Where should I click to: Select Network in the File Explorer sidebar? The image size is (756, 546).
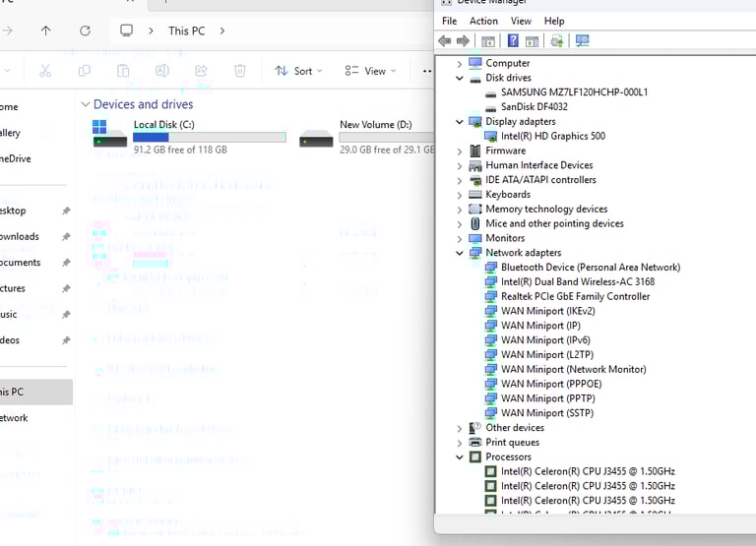tap(14, 418)
